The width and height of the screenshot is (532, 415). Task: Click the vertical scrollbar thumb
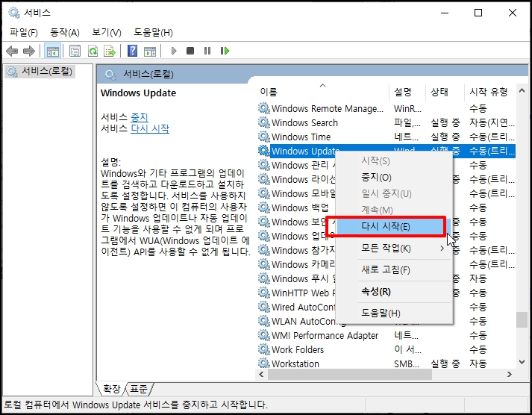coord(522,319)
